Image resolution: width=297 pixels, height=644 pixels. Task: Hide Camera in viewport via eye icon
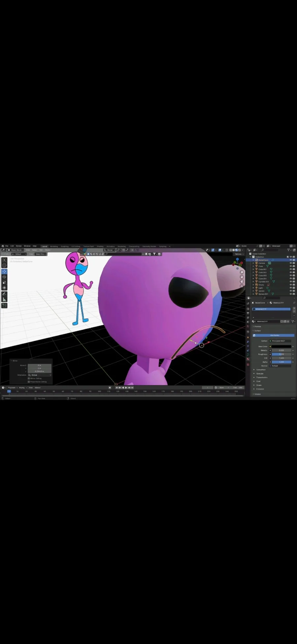291,263
